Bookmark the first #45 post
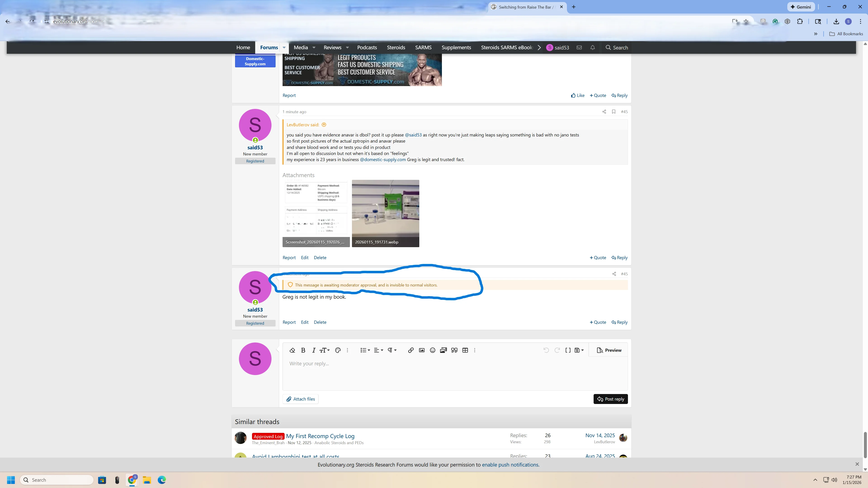Screen dimensions: 868x488 click(x=614, y=112)
